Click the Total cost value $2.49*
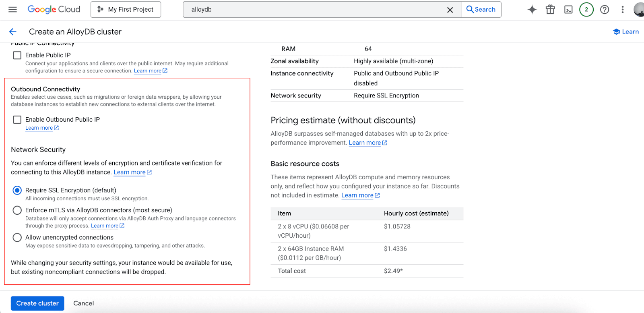Viewport: 644px width, 313px height. point(393,271)
